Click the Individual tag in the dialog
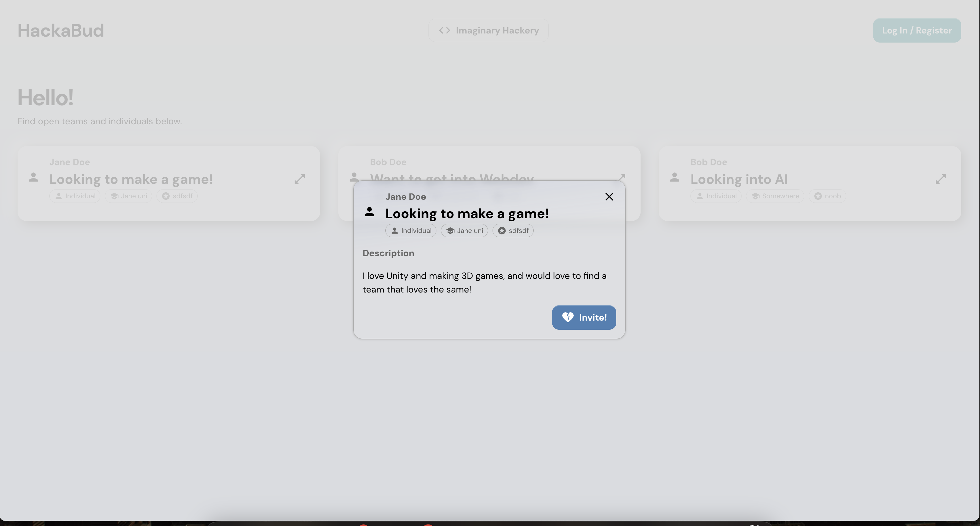The height and width of the screenshot is (526, 980). 411,231
